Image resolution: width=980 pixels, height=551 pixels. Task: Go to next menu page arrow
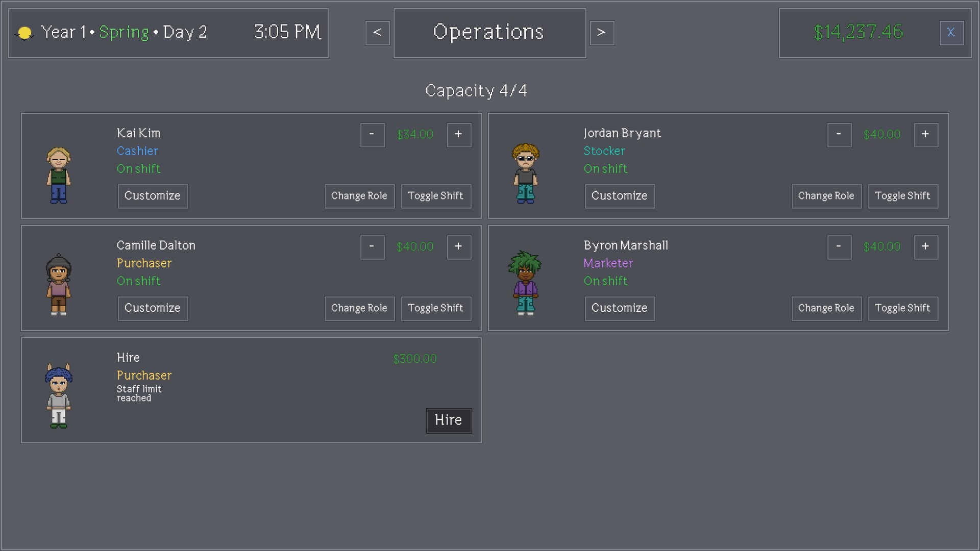click(602, 33)
